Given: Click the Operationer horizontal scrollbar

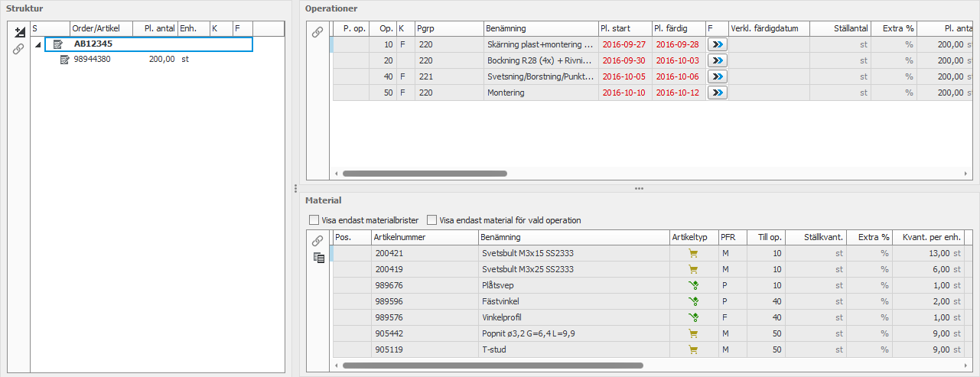Looking at the screenshot, I should point(425,174).
